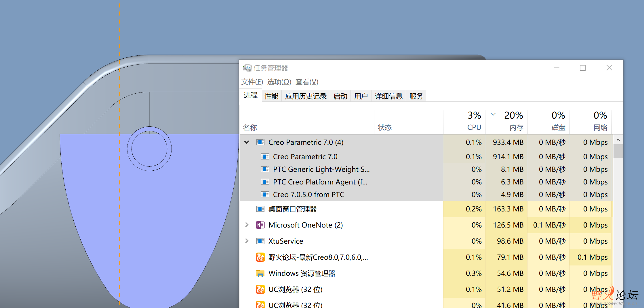The width and height of the screenshot is (644, 308).
Task: Click the 0.1 MB/秒 disk value for OneNote
Action: 549,225
